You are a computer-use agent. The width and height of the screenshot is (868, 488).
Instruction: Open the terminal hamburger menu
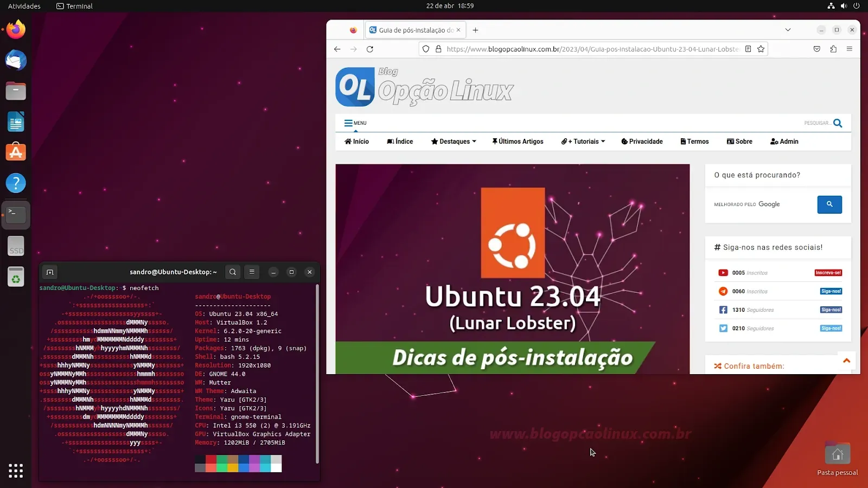pyautogui.click(x=252, y=272)
